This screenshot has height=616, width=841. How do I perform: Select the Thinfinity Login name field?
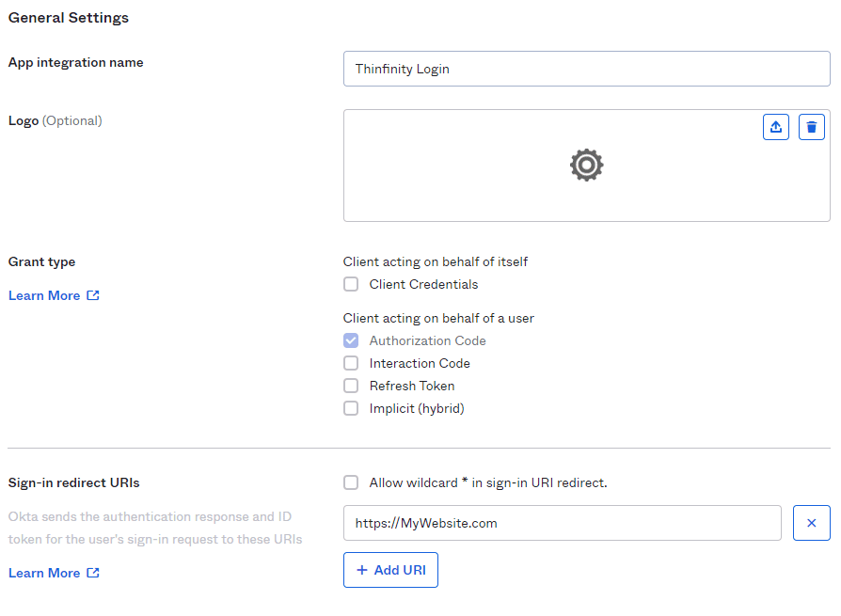point(586,69)
